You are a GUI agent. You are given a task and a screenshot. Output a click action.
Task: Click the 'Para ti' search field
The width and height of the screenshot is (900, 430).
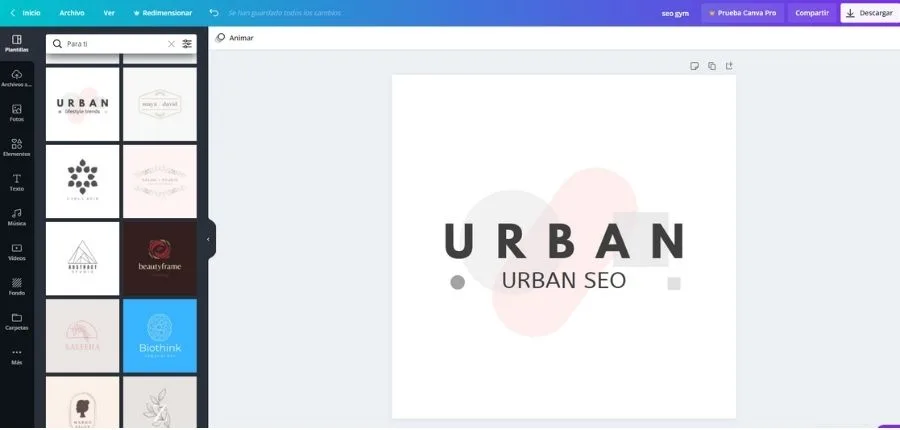112,44
